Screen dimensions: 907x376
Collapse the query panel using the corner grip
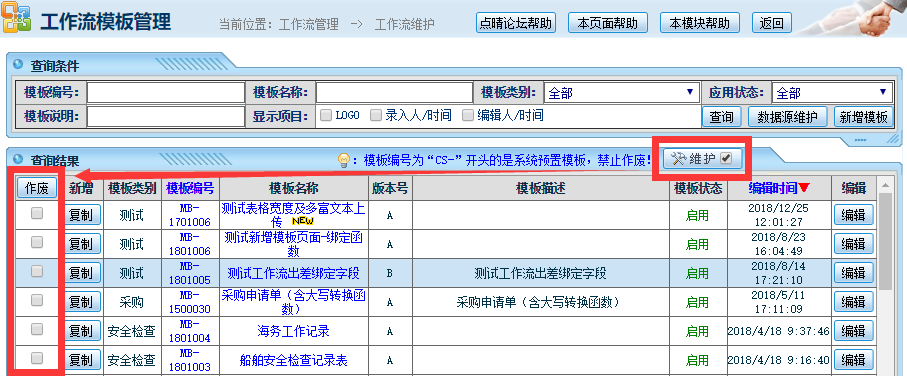point(893,138)
